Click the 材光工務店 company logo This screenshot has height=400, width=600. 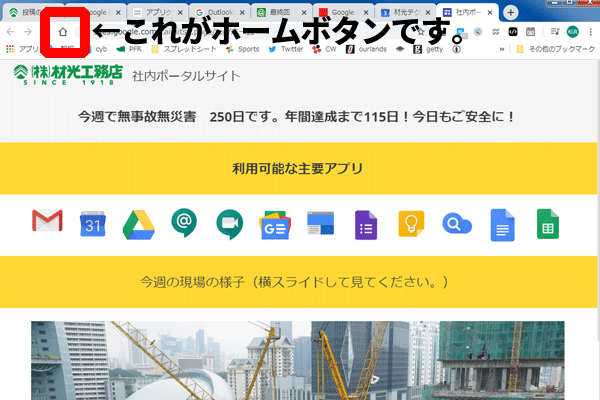[68, 75]
